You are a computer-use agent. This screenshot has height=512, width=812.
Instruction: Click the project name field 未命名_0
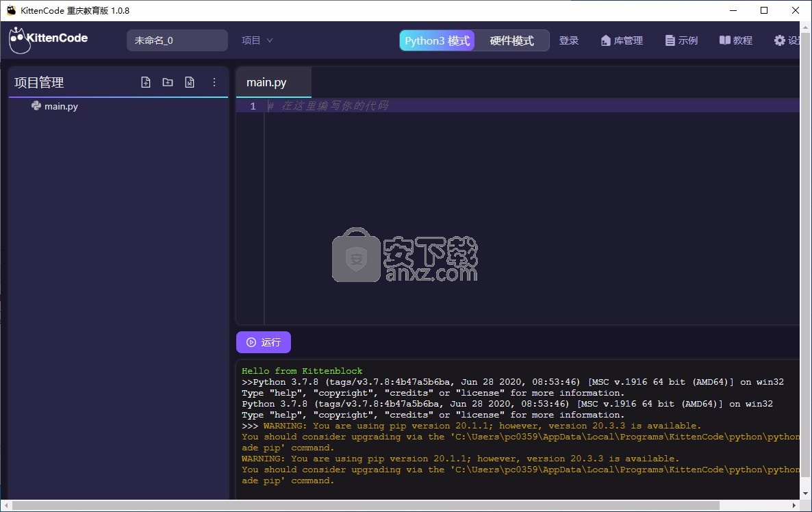177,40
